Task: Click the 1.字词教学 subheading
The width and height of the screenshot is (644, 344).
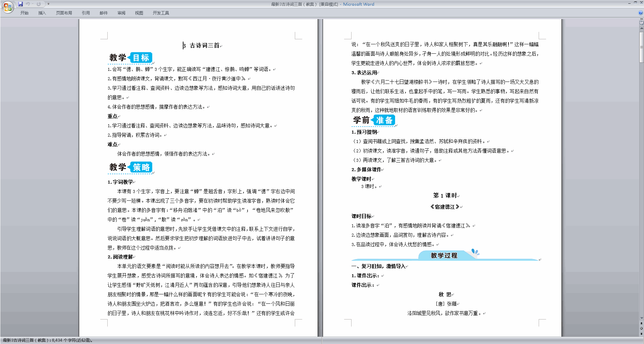Action: click(120, 182)
